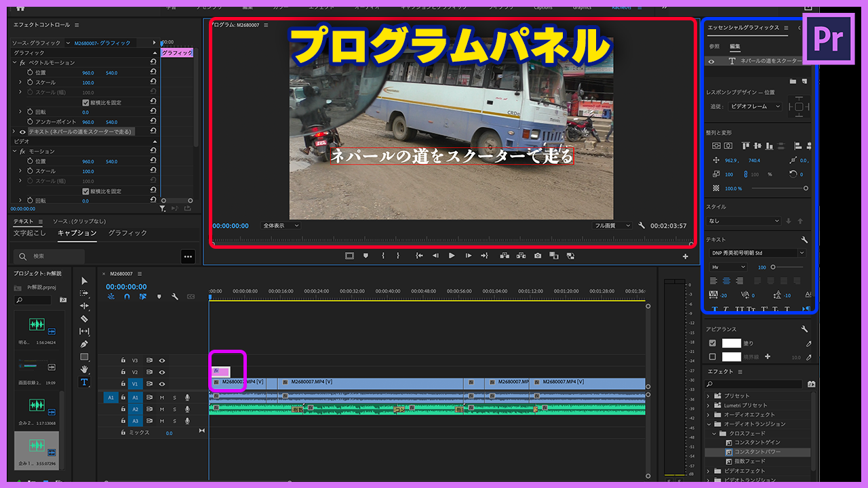Click fill color eyedropper
This screenshot has height=488, width=868.
click(x=808, y=344)
